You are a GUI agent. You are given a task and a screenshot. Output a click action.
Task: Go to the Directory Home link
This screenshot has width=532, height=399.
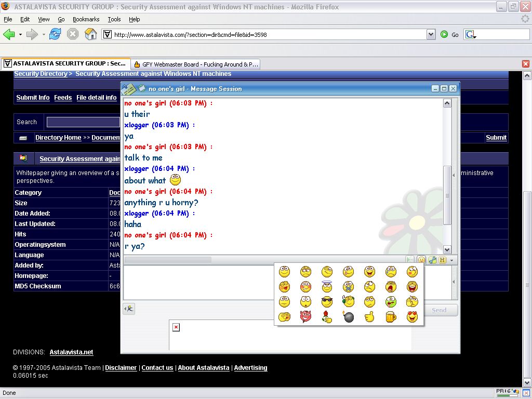tap(58, 138)
